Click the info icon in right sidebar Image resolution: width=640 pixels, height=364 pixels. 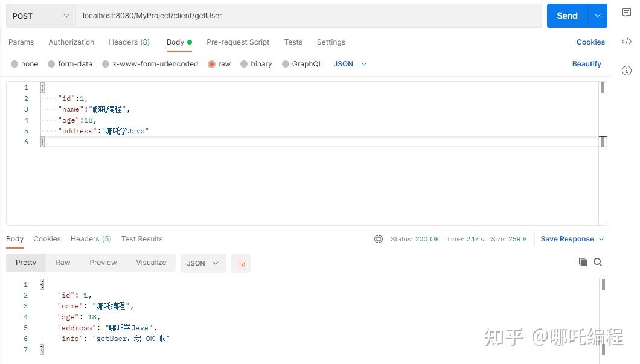(627, 71)
